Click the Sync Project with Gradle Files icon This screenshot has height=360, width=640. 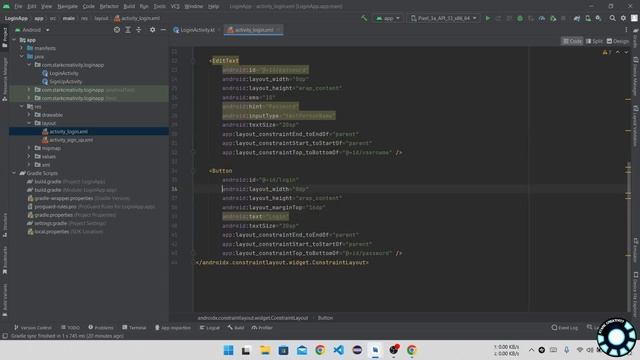click(577, 18)
